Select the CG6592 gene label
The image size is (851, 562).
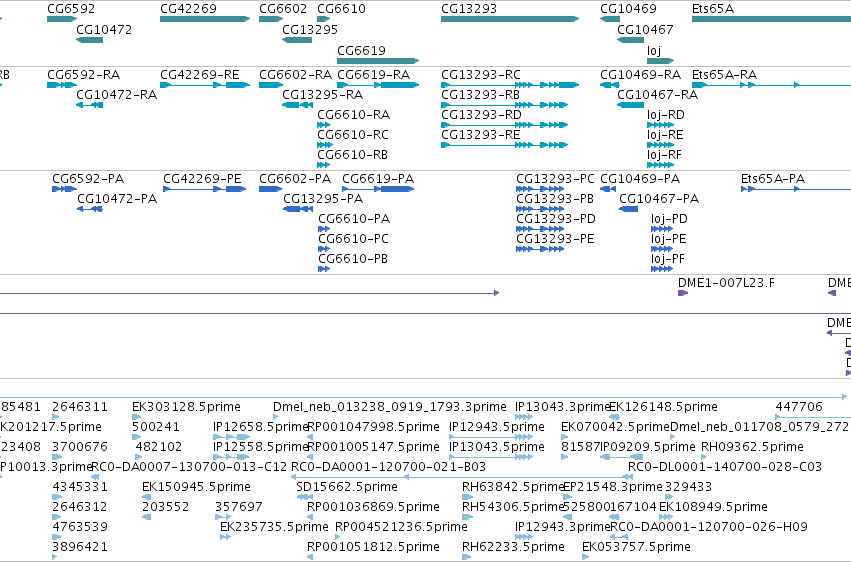coord(71,9)
